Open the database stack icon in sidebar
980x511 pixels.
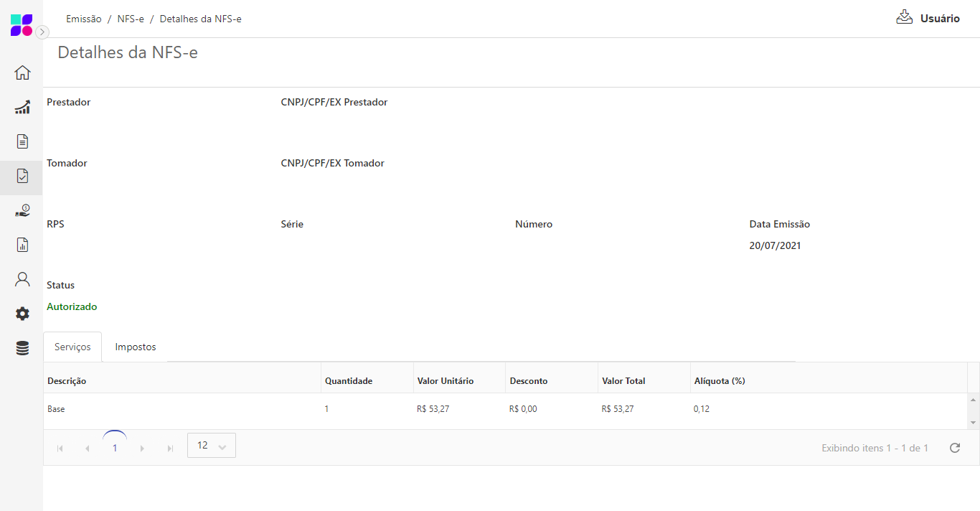pyautogui.click(x=22, y=348)
